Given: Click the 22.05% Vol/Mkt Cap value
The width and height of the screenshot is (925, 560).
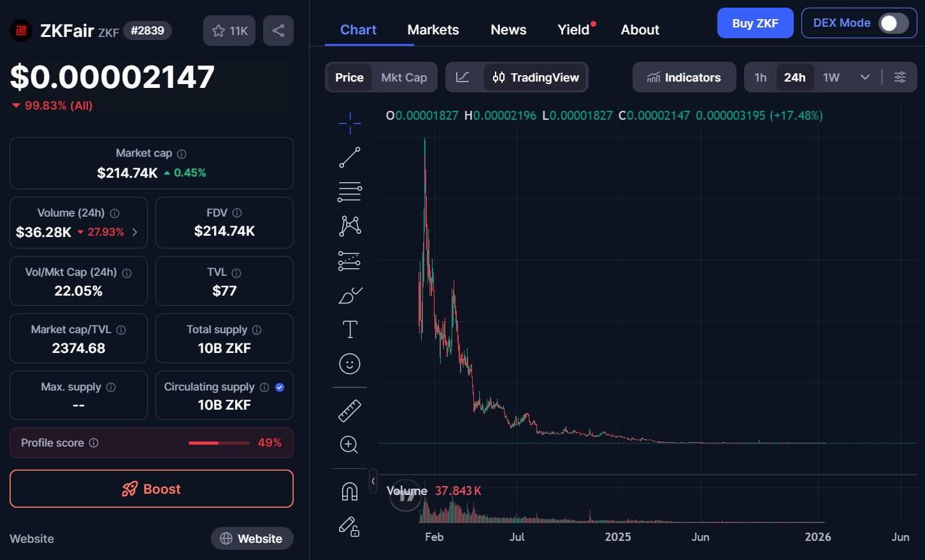Looking at the screenshot, I should point(78,291).
